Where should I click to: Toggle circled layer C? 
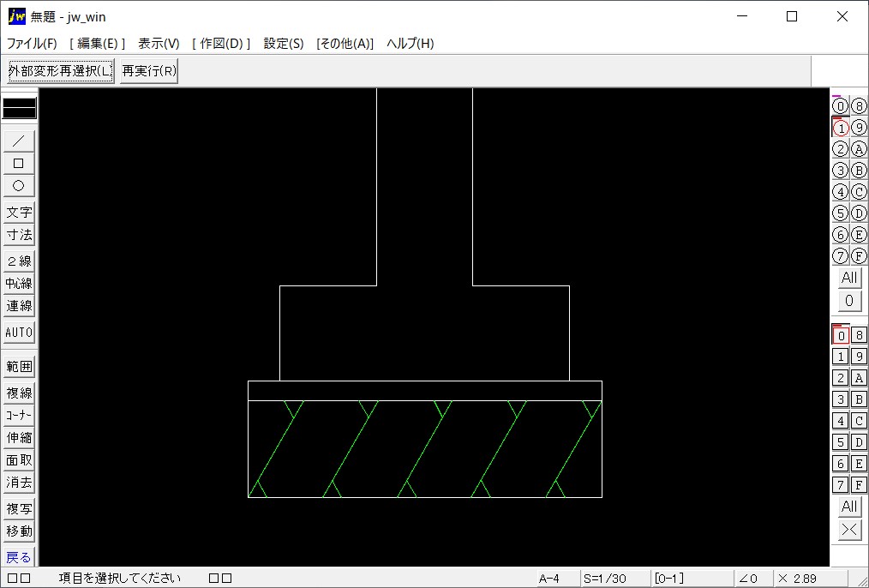point(859,192)
